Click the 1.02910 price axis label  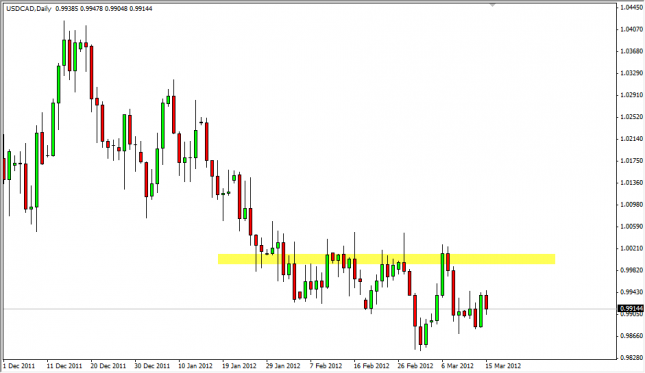click(x=631, y=95)
